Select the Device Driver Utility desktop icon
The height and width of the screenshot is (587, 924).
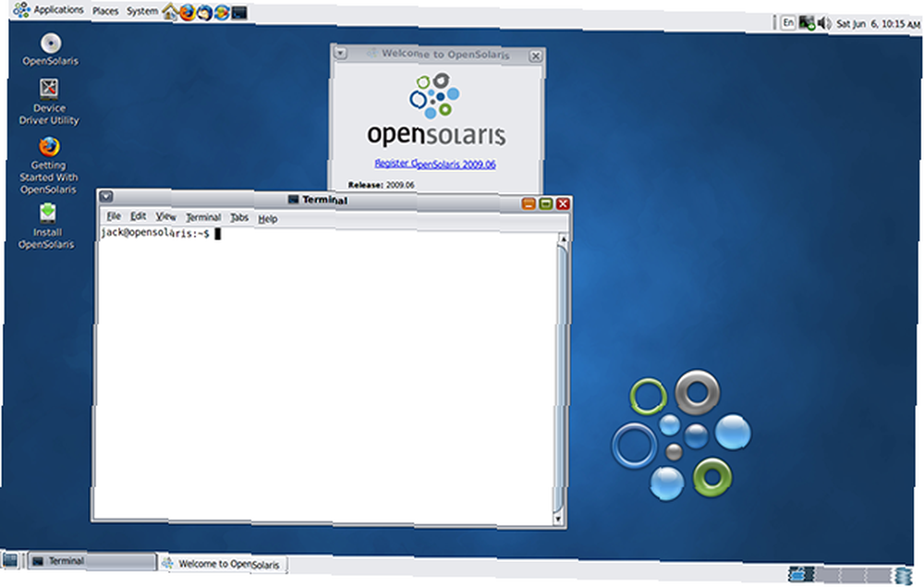tap(49, 102)
